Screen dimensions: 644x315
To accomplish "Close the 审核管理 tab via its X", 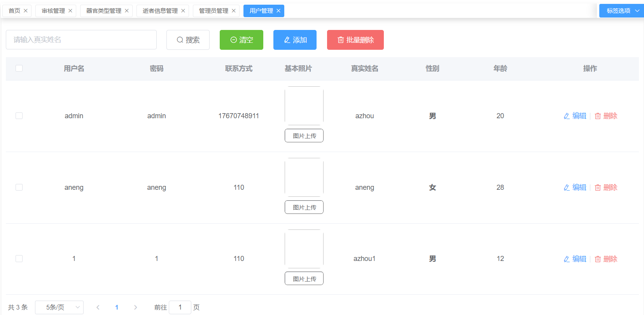I will point(70,11).
